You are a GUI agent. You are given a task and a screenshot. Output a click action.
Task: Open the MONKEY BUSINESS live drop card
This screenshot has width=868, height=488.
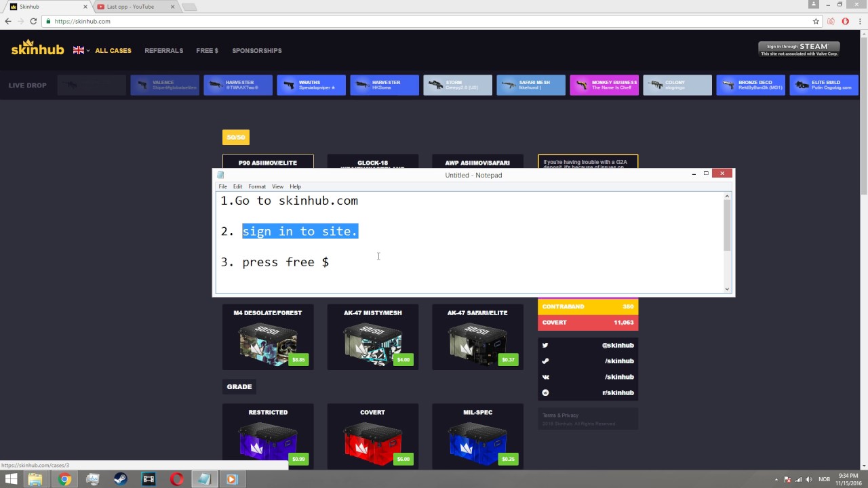tap(604, 85)
